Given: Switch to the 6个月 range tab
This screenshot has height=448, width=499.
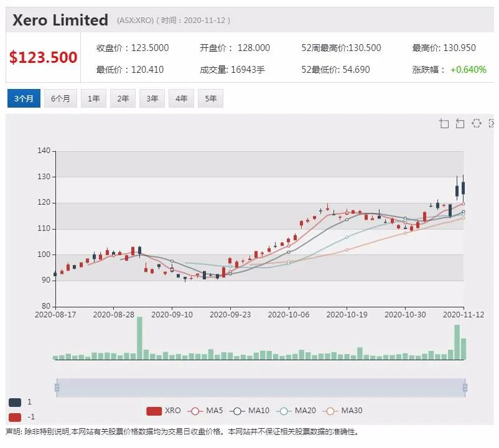Looking at the screenshot, I should click(60, 98).
